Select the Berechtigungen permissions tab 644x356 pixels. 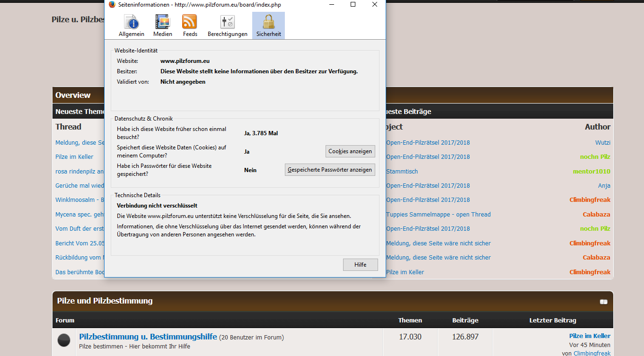pos(227,26)
